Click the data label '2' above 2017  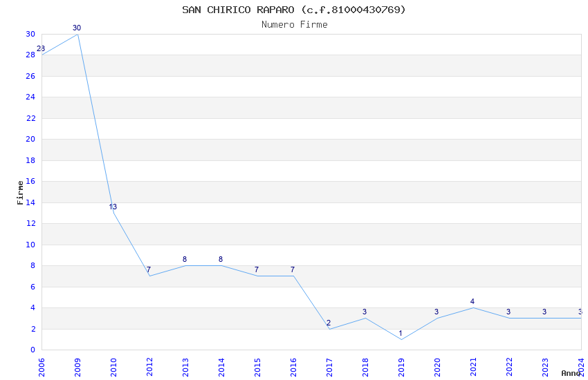click(x=329, y=323)
